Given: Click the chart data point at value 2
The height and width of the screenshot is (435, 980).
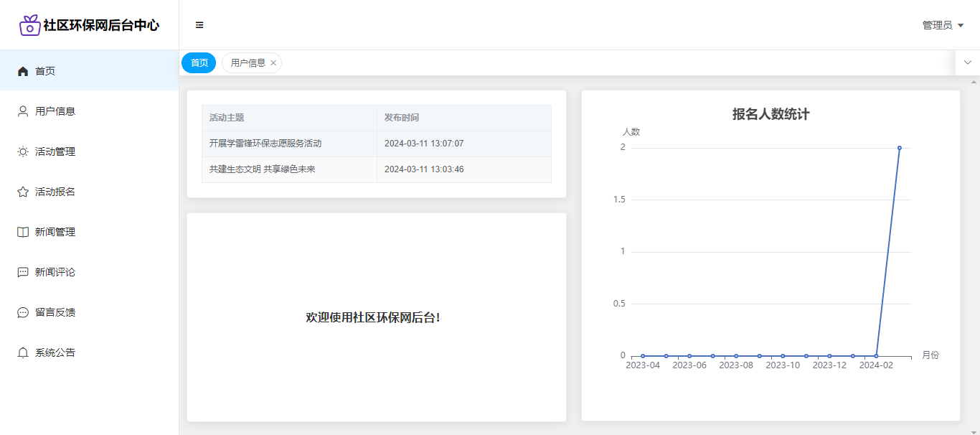Looking at the screenshot, I should click(x=899, y=148).
